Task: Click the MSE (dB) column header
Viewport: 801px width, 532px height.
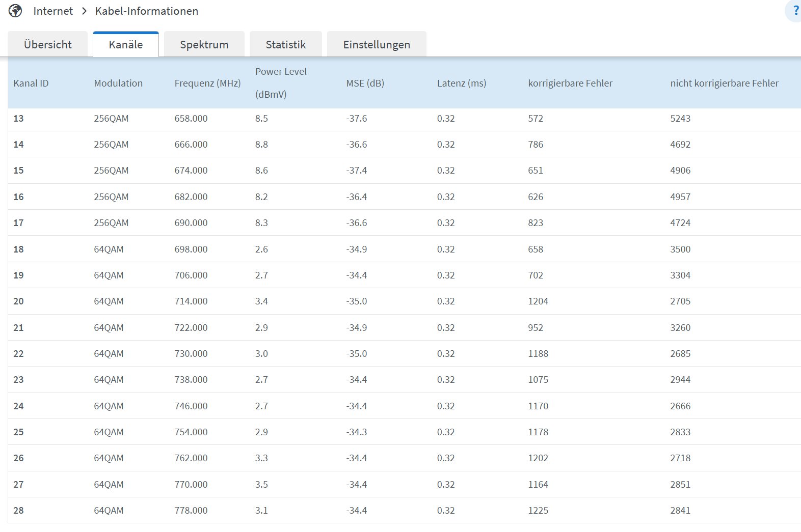Action: [x=365, y=83]
